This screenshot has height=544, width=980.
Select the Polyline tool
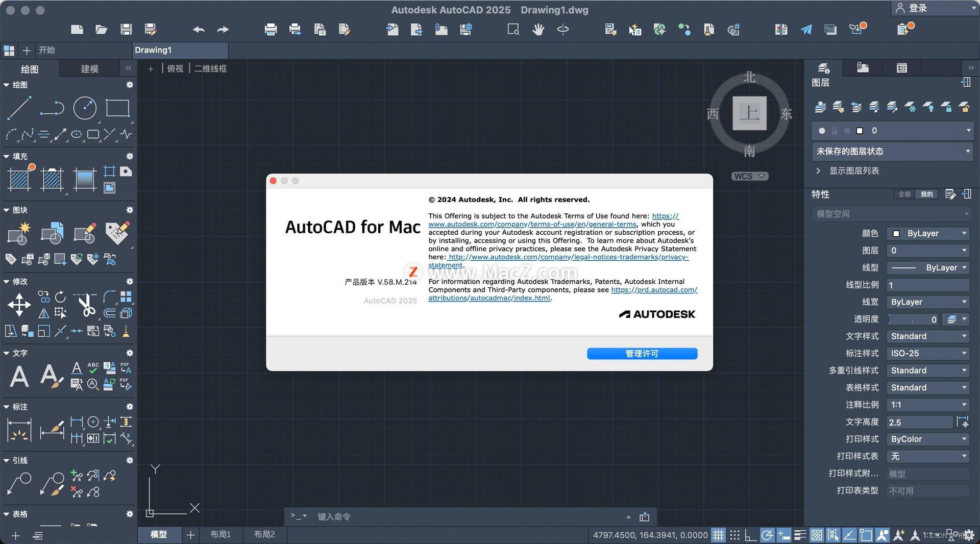click(x=52, y=108)
